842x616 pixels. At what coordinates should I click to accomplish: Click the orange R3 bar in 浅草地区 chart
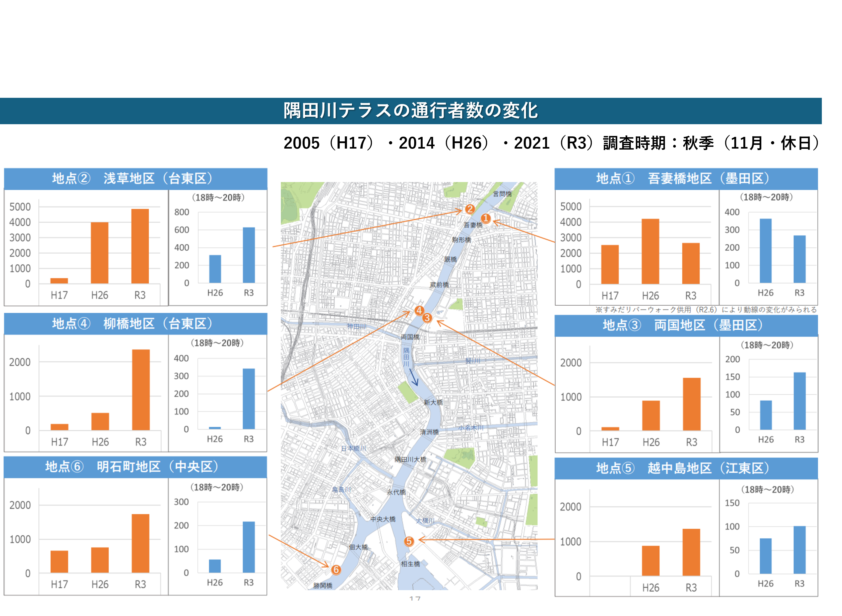point(140,246)
